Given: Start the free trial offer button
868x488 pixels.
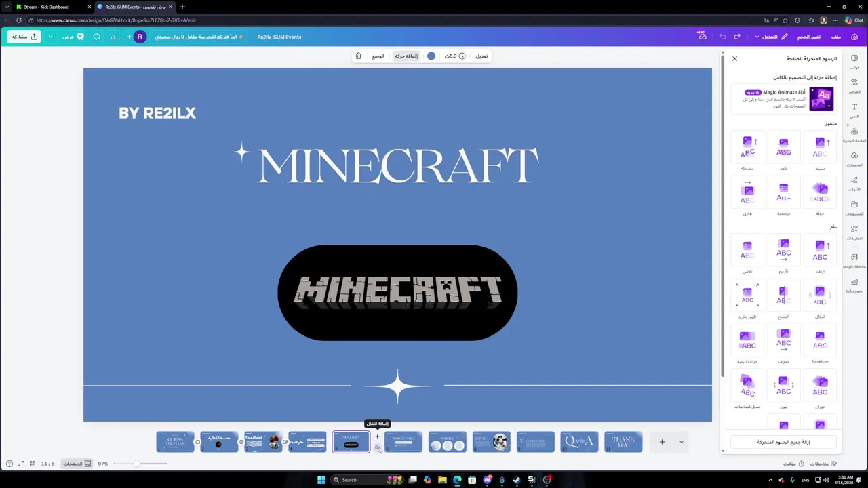Looking at the screenshot, I should pyautogui.click(x=199, y=37).
